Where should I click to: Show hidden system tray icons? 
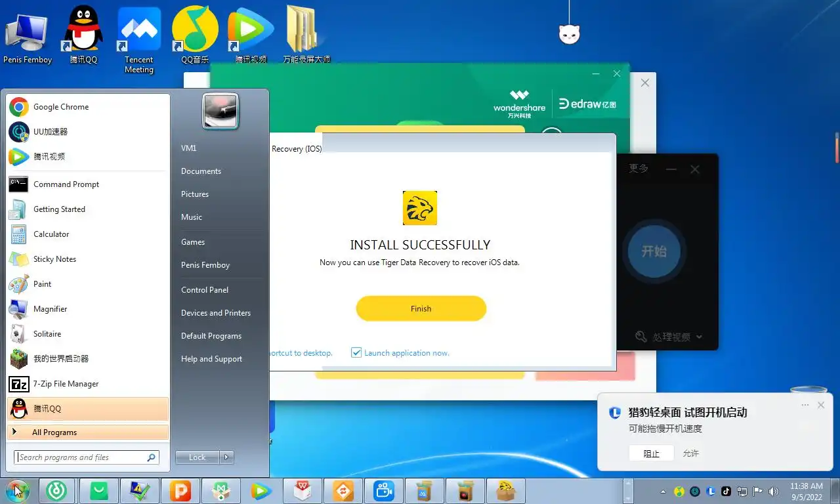coord(662,492)
